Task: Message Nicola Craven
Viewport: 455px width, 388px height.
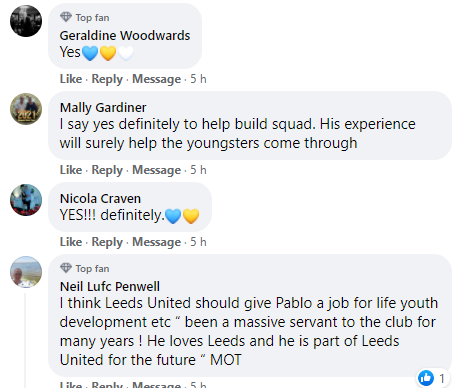Action: (x=156, y=242)
